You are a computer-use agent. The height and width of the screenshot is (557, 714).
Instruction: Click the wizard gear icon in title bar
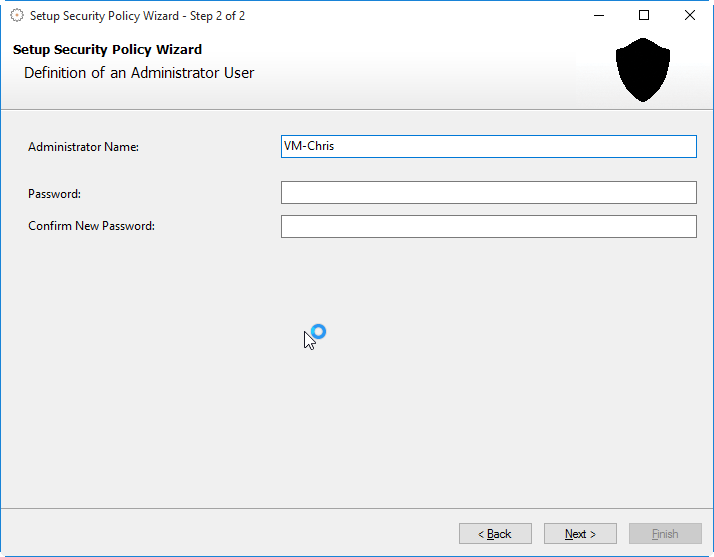click(16, 16)
